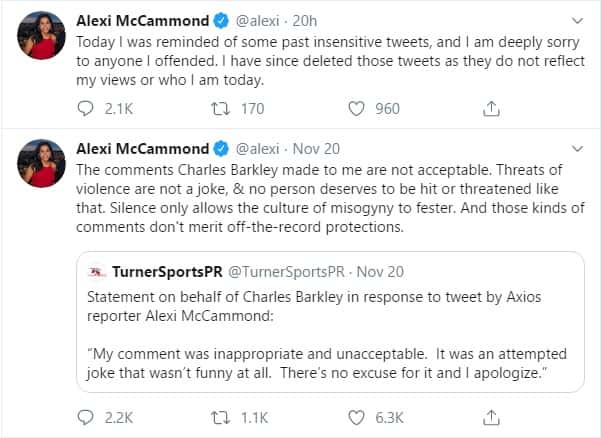This screenshot has width=601, height=438.
Task: Share the apology tweet
Action: [x=490, y=108]
